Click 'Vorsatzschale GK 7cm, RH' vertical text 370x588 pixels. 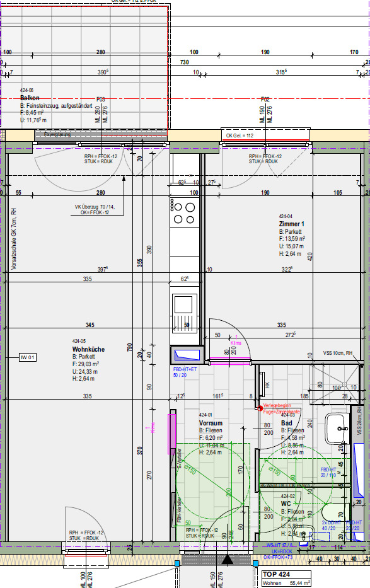(14, 239)
